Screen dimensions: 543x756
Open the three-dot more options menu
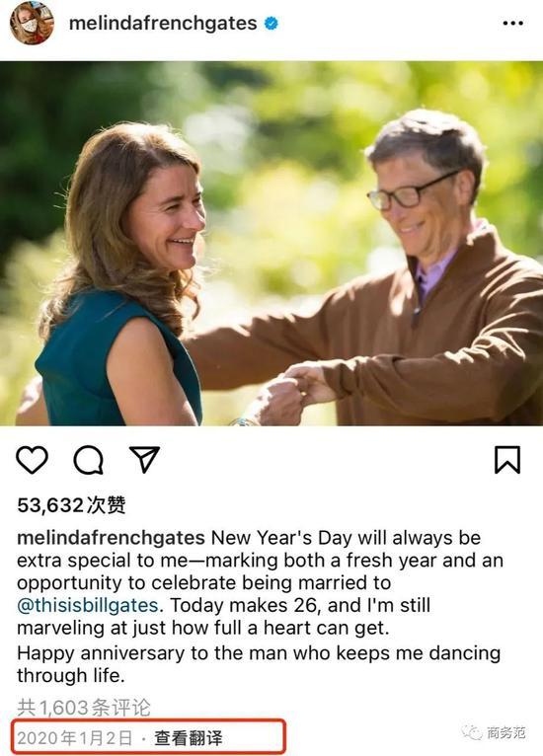click(512, 23)
